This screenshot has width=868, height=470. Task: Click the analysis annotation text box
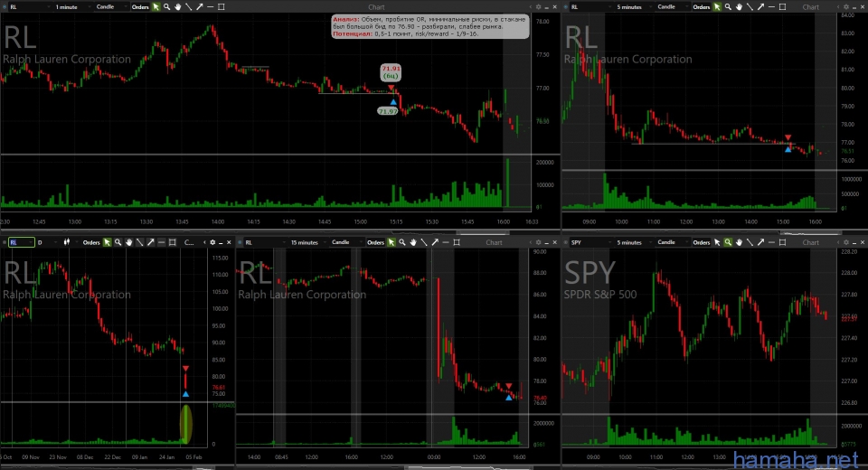(x=429, y=26)
